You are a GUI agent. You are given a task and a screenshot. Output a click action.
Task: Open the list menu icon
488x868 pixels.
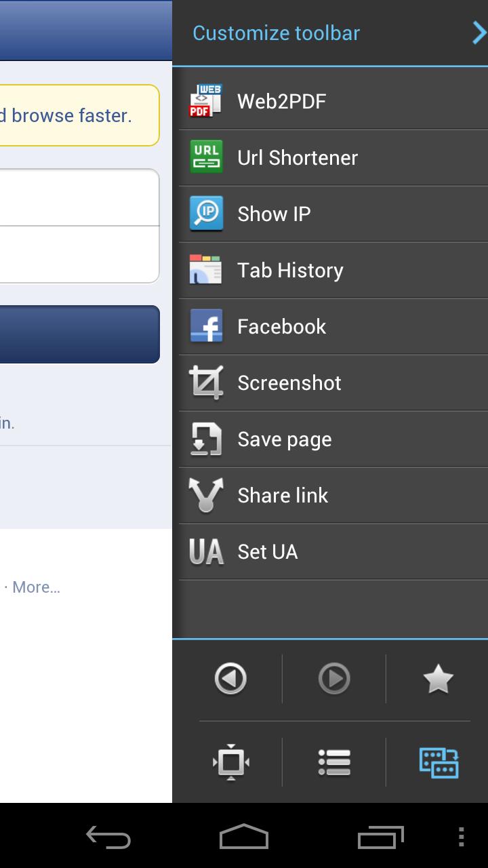pyautogui.click(x=334, y=762)
